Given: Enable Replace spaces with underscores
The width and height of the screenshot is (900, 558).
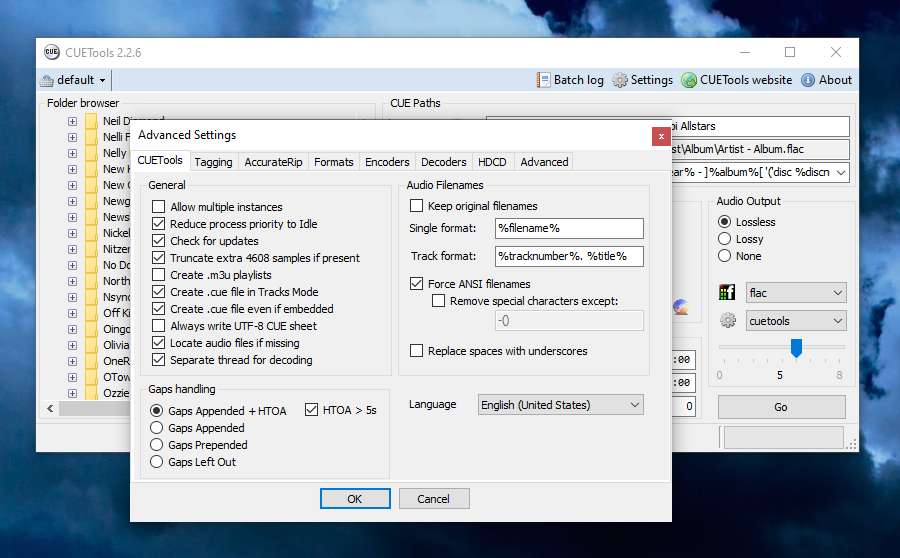Looking at the screenshot, I should click(x=416, y=351).
